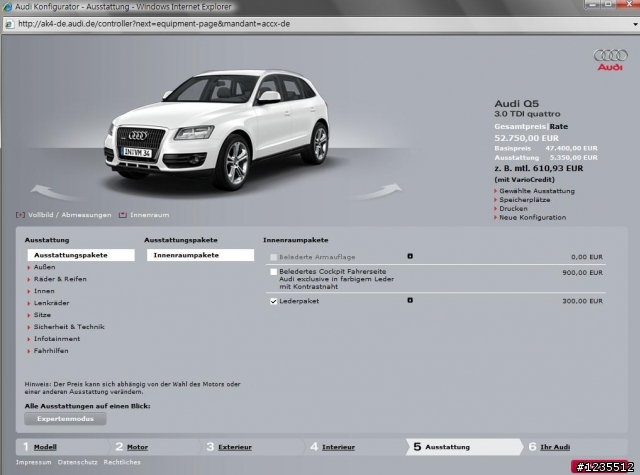This screenshot has height=475, width=640.
Task: Open info icon for Belederte Armauflage
Action: 410,256
